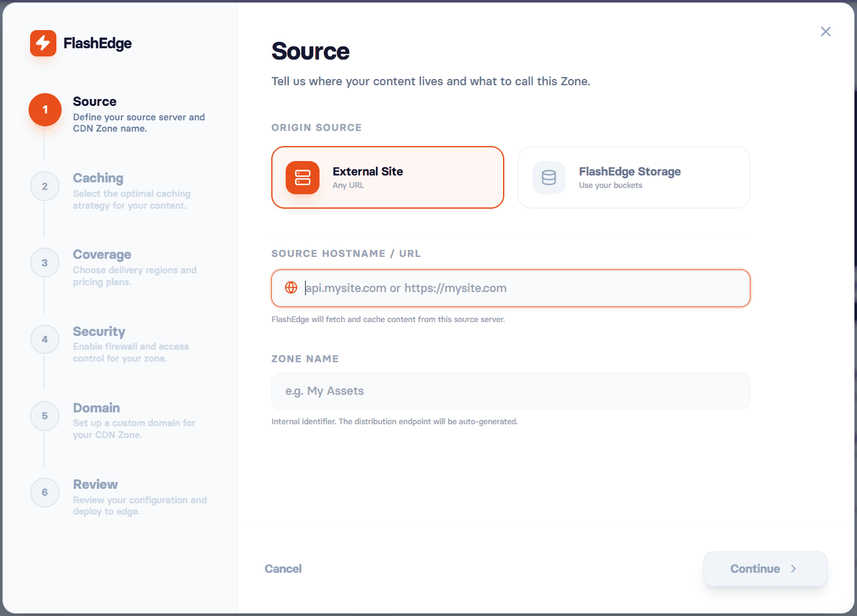The width and height of the screenshot is (857, 616).
Task: Focus the Source Hostname / URL field
Action: click(x=511, y=288)
